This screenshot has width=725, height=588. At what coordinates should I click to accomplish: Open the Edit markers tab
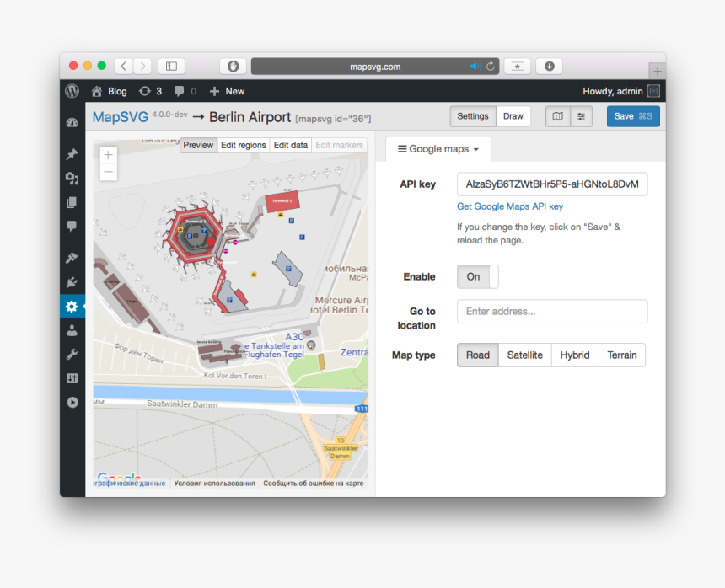pyautogui.click(x=340, y=145)
